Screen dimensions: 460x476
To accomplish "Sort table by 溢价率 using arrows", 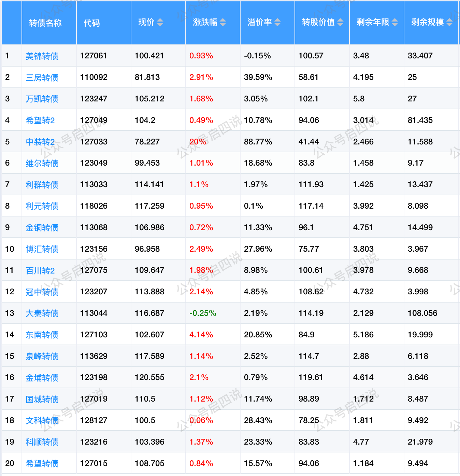I will (277, 23).
